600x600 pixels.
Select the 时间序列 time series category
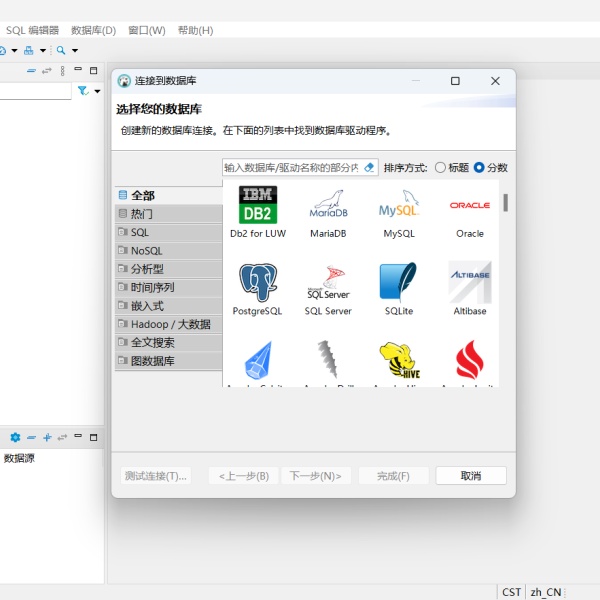click(169, 287)
